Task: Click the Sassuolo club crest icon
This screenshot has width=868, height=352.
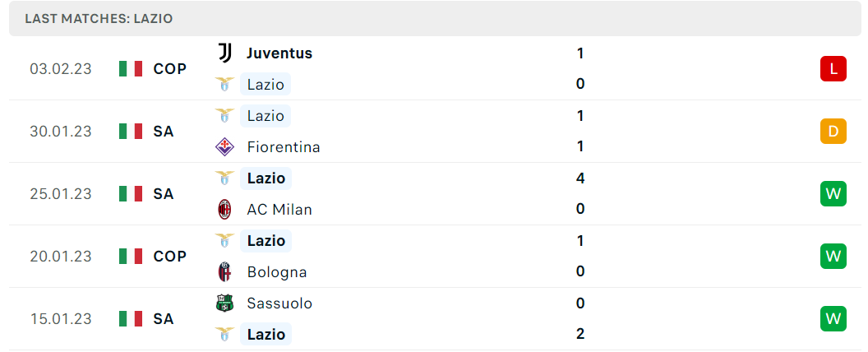Action: click(x=224, y=303)
